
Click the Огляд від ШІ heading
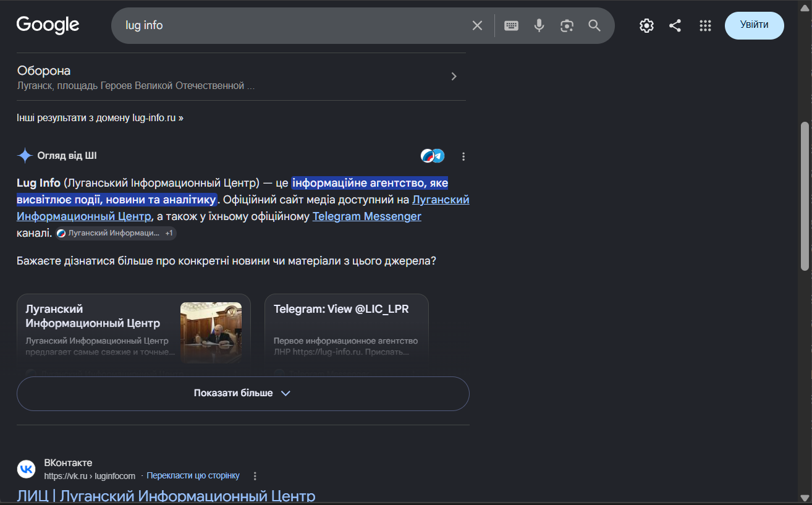(67, 156)
